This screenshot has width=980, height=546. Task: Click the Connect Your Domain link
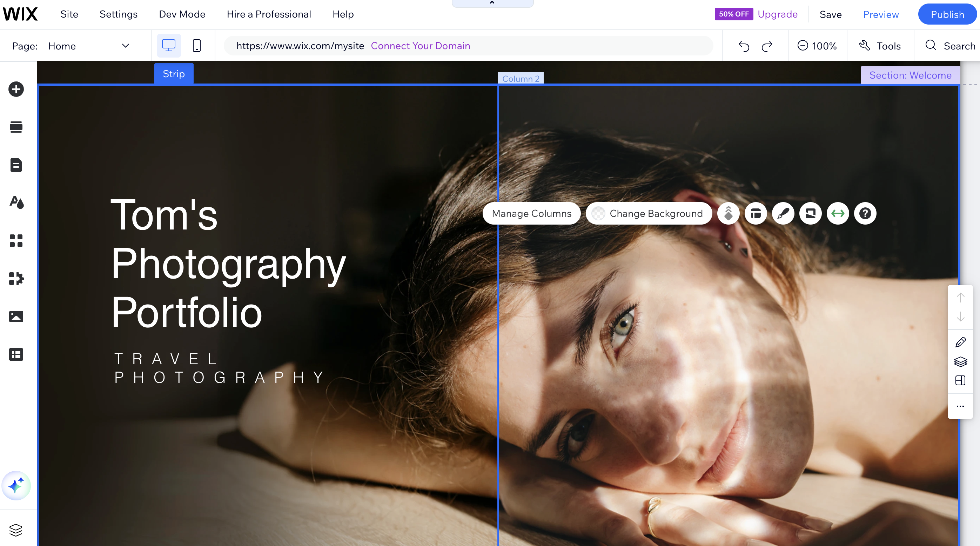[421, 46]
